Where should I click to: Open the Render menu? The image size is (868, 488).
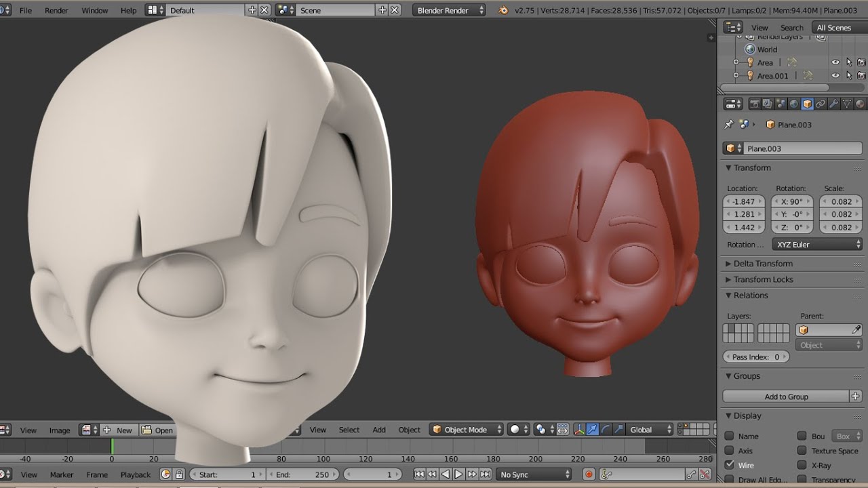56,10
